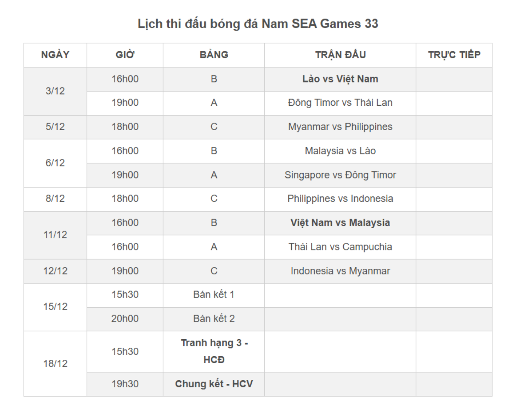Click the table title about SEA Games 33
Viewport: 525px width, 420px height.
tap(258, 24)
